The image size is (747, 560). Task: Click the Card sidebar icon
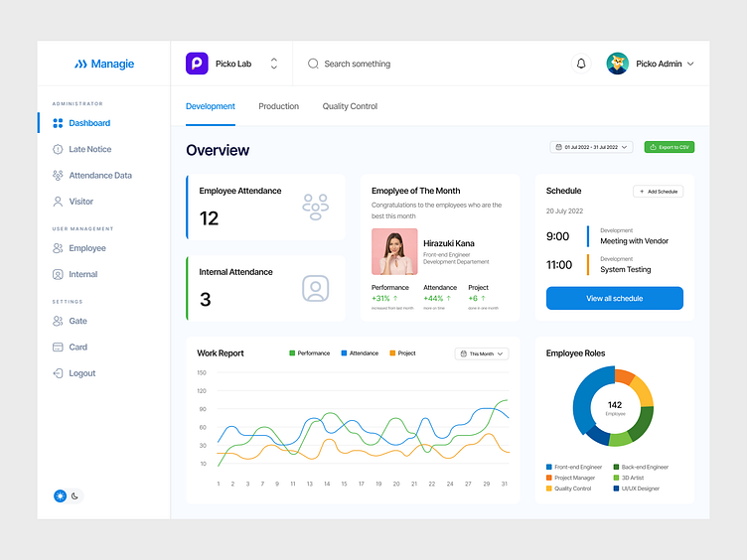point(58,348)
